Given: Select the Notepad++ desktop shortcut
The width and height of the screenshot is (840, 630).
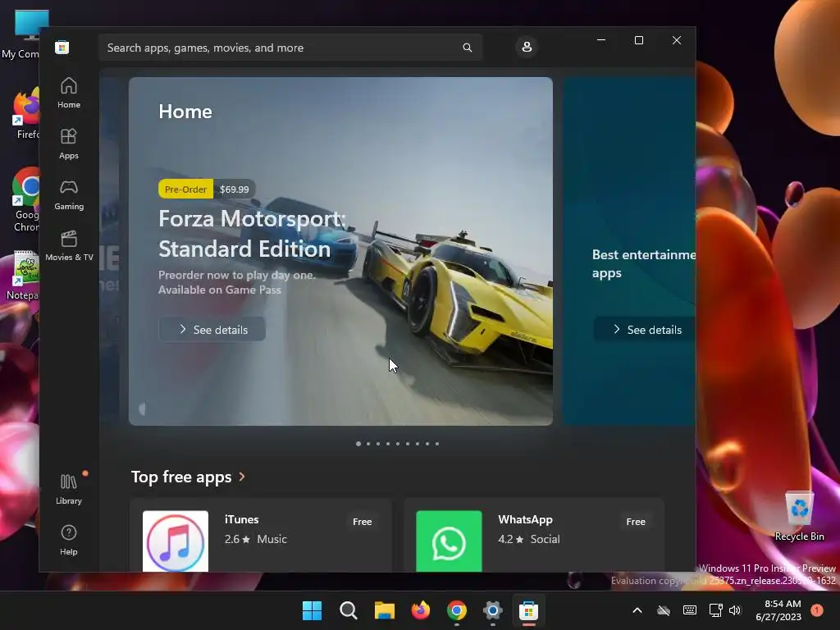Looking at the screenshot, I should click(24, 276).
